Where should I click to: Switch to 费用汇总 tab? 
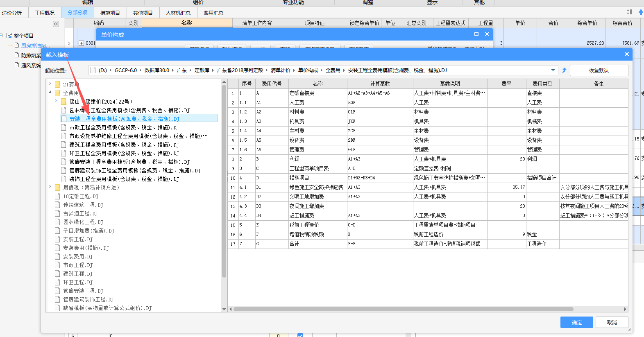tap(213, 13)
